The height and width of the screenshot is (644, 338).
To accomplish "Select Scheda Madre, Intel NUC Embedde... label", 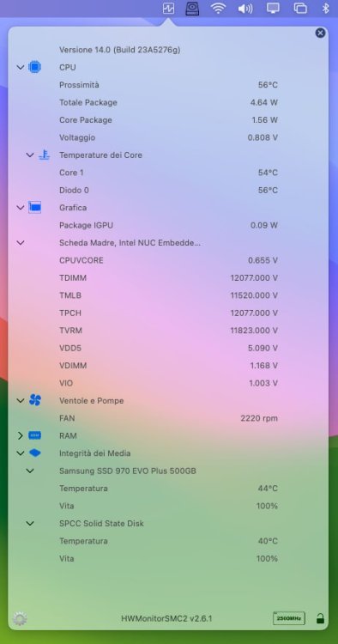I will (130, 243).
